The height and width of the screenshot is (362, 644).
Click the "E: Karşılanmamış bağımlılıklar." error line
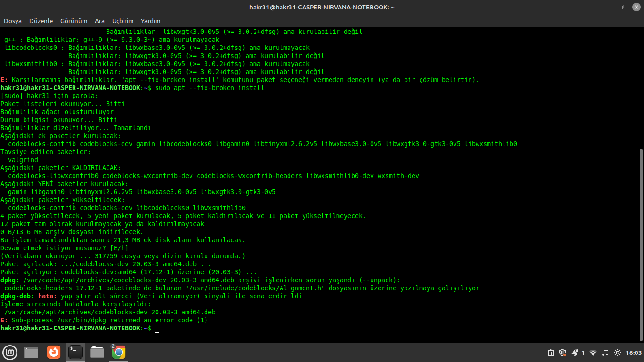click(x=240, y=80)
